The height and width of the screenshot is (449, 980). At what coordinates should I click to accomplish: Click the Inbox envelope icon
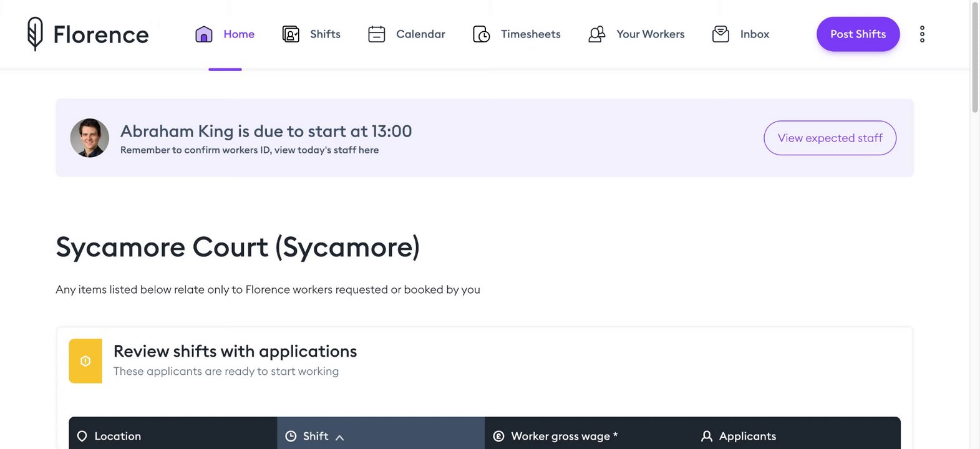pyautogui.click(x=720, y=34)
